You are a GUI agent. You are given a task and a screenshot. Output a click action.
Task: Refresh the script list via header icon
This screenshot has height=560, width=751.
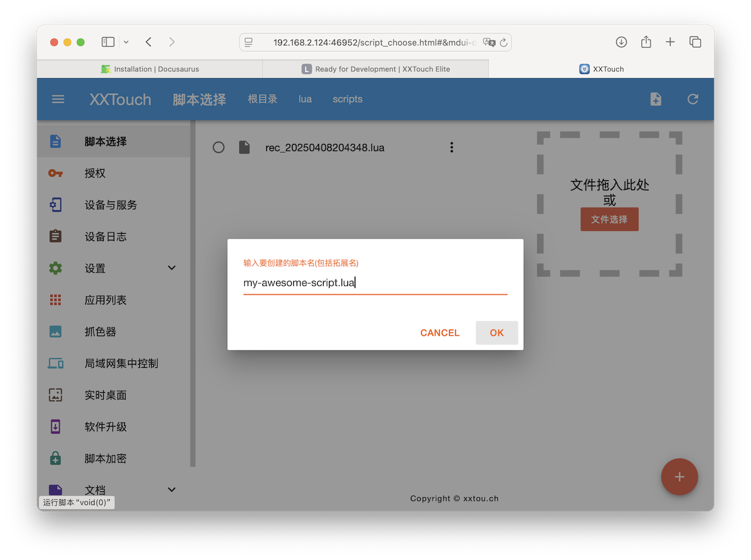tap(693, 99)
